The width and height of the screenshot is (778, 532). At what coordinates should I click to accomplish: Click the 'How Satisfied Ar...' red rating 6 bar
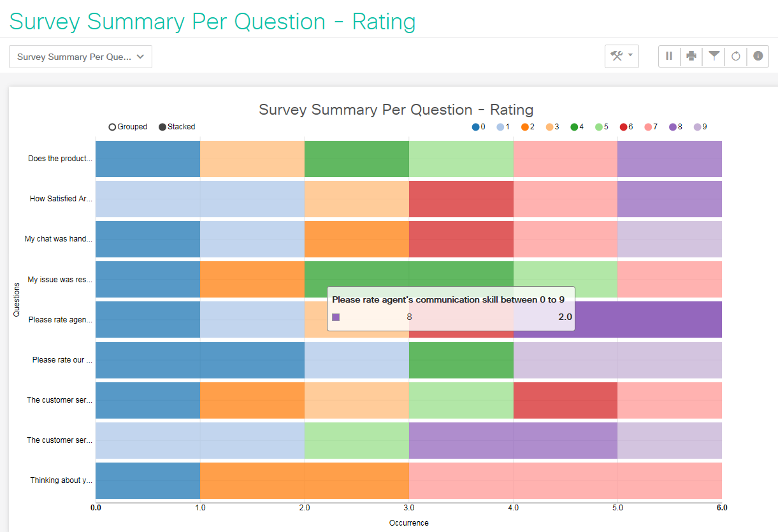pos(461,199)
